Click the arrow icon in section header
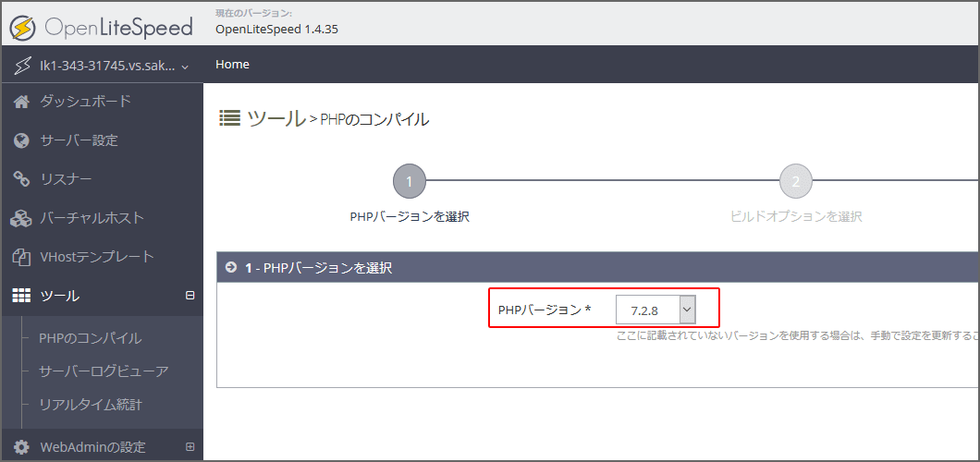This screenshot has height=462, width=980. pyautogui.click(x=231, y=267)
